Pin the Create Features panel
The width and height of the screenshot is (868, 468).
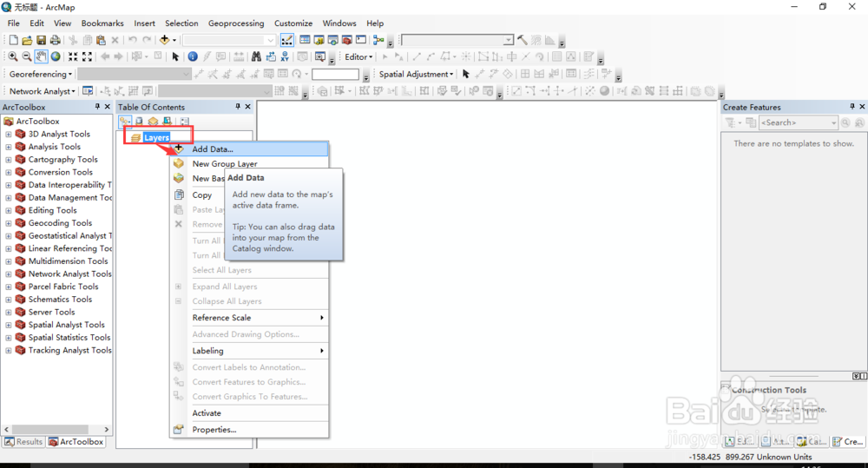click(x=852, y=106)
